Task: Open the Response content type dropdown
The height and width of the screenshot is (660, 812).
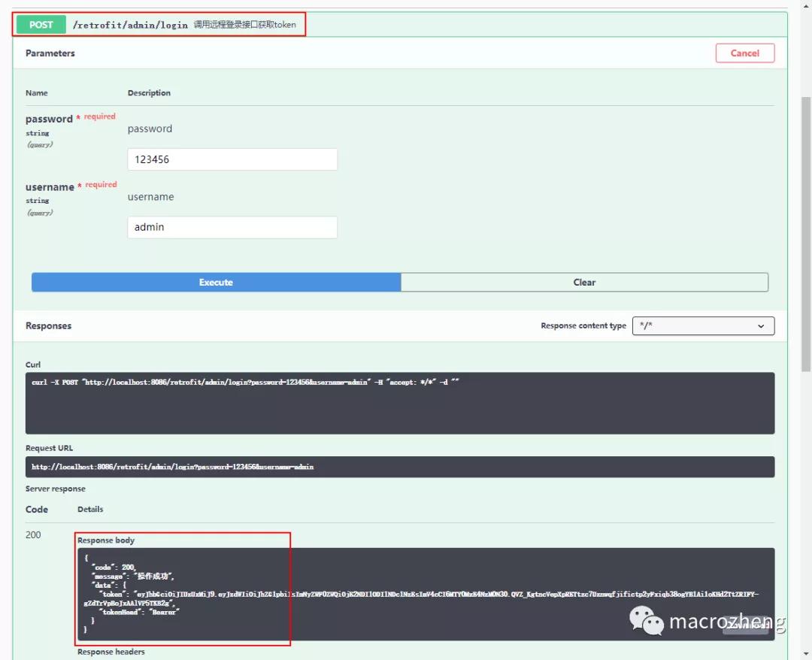Action: (703, 325)
